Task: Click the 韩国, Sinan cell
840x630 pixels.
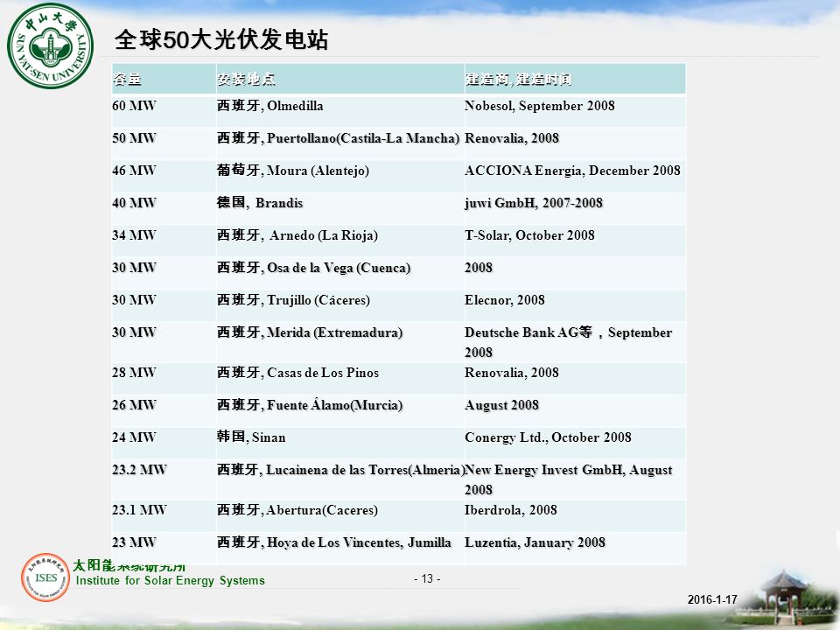Action: point(339,443)
